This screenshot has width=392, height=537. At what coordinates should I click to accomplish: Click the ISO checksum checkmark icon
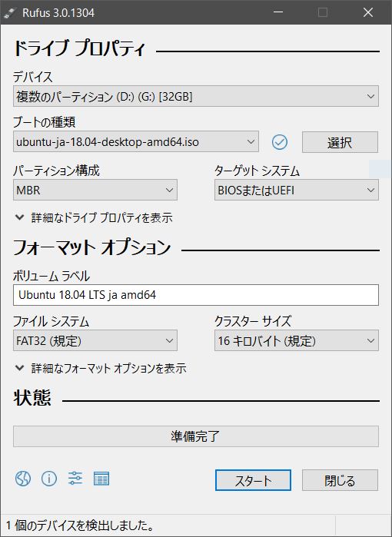(280, 142)
